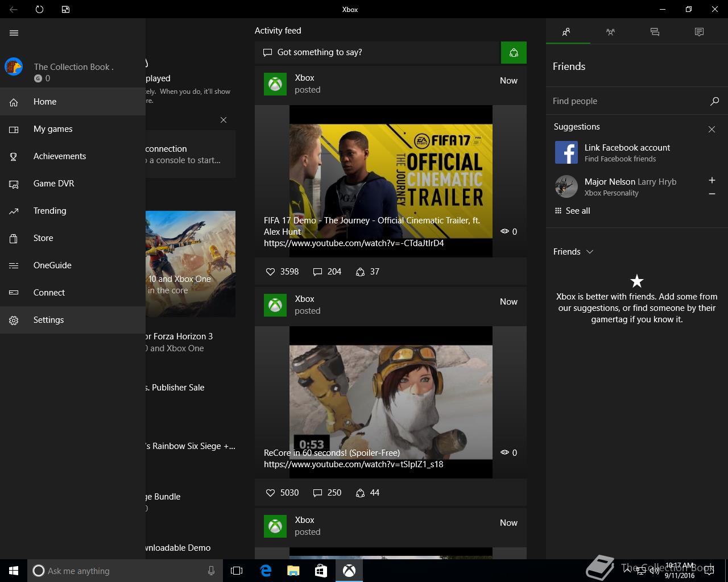Open Trending section

[x=73, y=211]
